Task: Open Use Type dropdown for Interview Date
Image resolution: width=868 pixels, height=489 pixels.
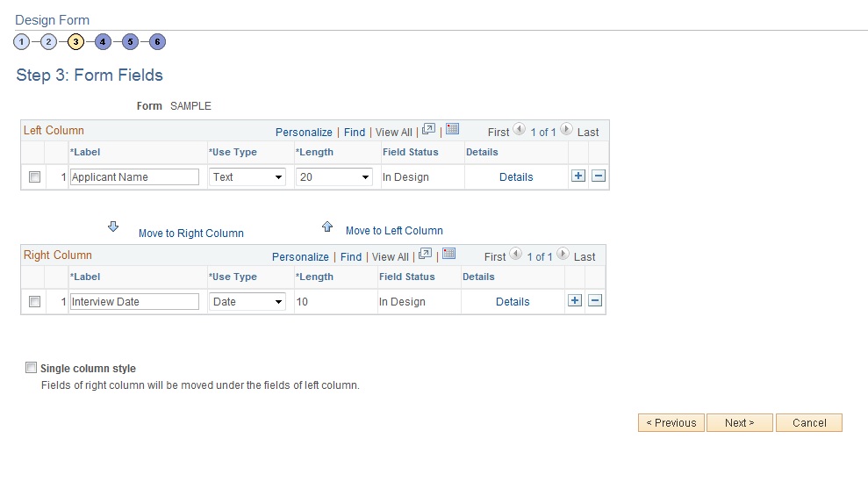Action: tap(247, 302)
